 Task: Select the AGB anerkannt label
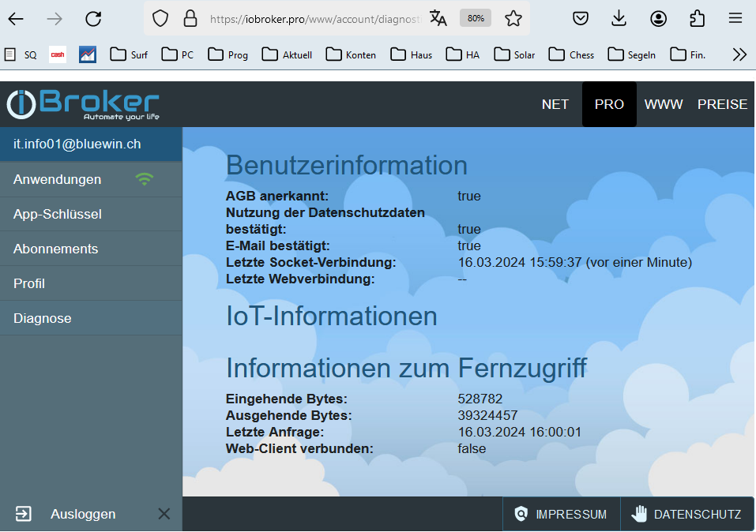277,196
